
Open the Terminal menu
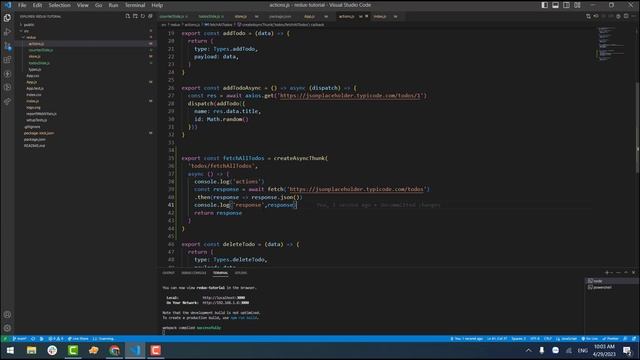point(135,5)
